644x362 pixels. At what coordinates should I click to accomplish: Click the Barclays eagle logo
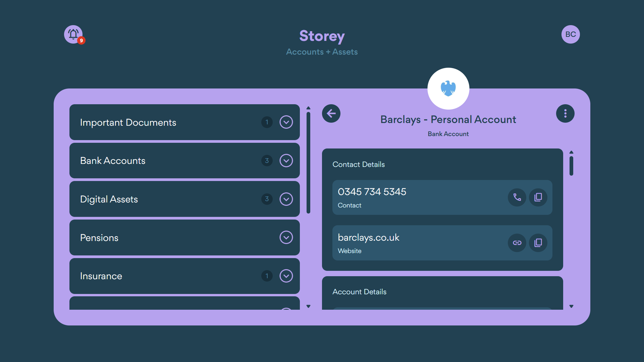pos(448,88)
